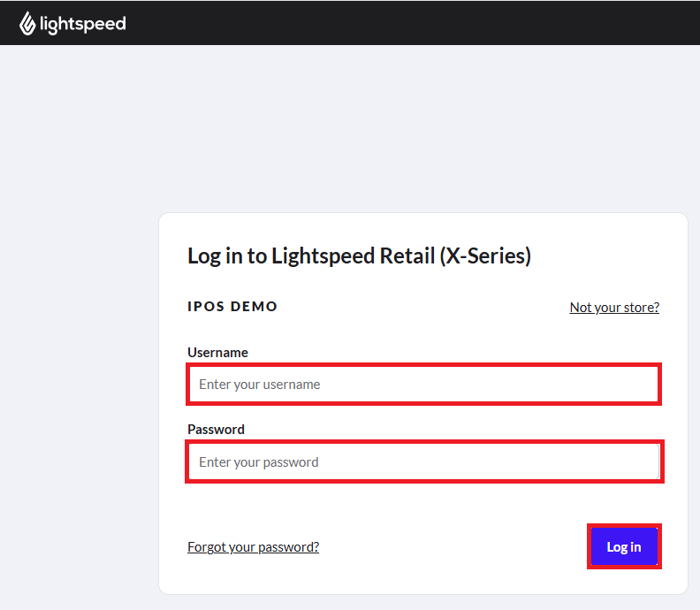Screen dimensions: 700x610
Task: Click the Lightspeed flame logo icon
Action: click(27, 23)
